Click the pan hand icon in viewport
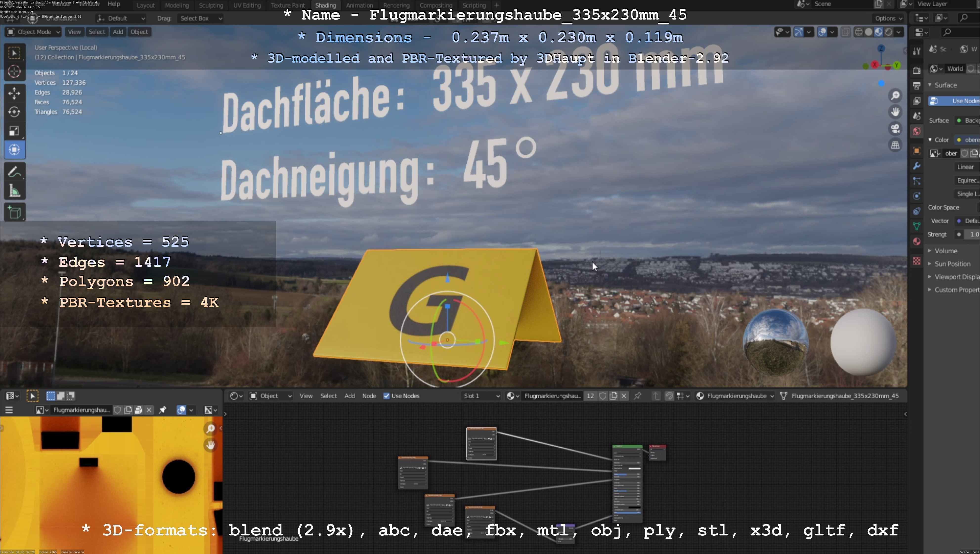The width and height of the screenshot is (980, 554). click(895, 112)
